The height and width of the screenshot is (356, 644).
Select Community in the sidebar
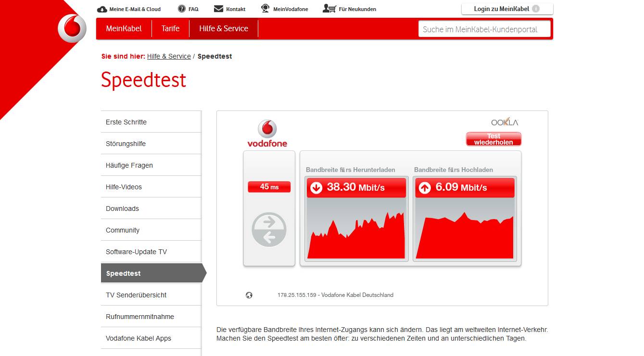tap(151, 230)
